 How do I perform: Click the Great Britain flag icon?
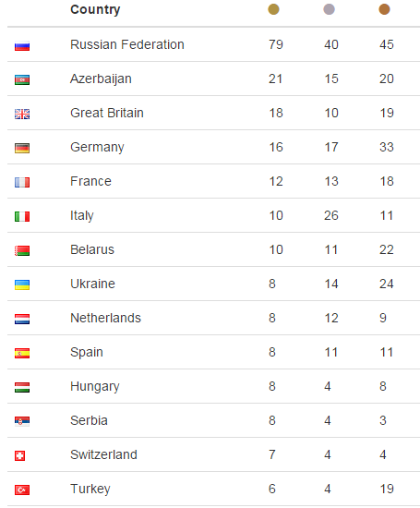click(22, 114)
